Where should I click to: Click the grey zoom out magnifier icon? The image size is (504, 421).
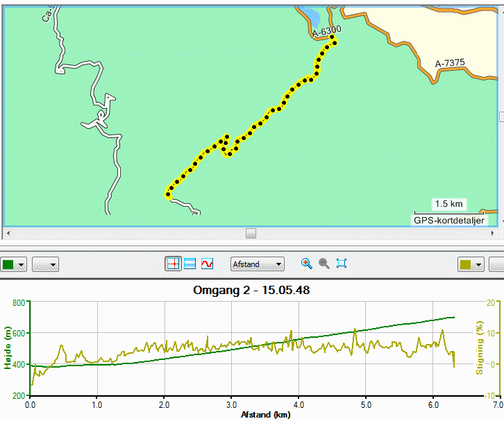(324, 264)
